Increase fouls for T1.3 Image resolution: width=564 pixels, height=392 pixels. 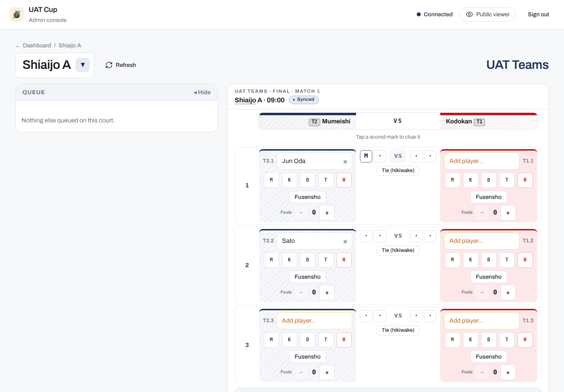(x=508, y=372)
